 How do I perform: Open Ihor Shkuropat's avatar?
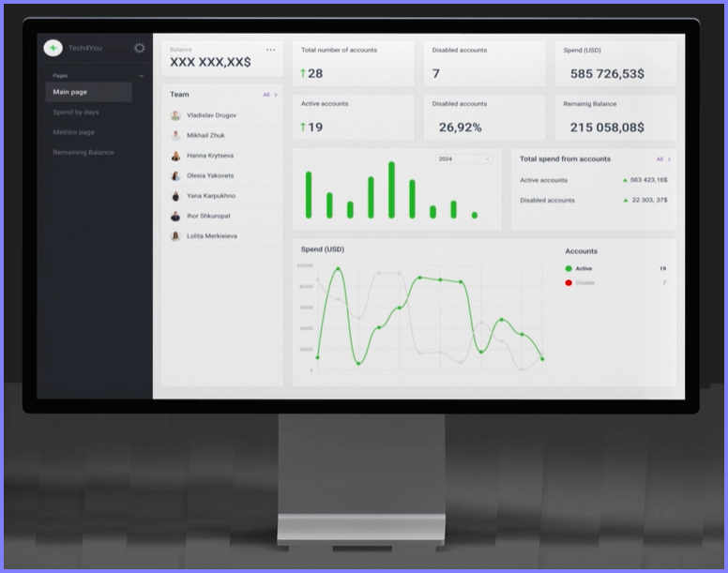[x=175, y=217]
